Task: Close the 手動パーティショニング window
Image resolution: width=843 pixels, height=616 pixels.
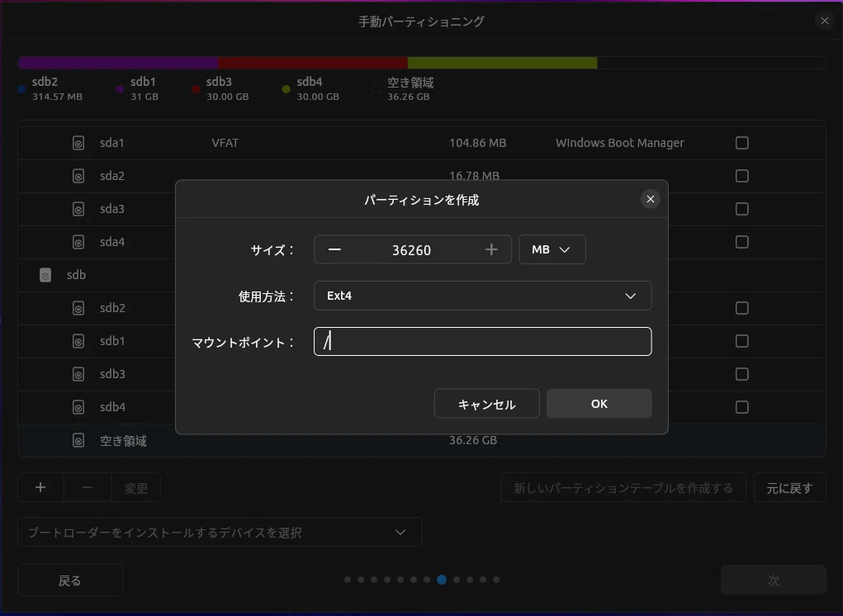Action: point(824,21)
